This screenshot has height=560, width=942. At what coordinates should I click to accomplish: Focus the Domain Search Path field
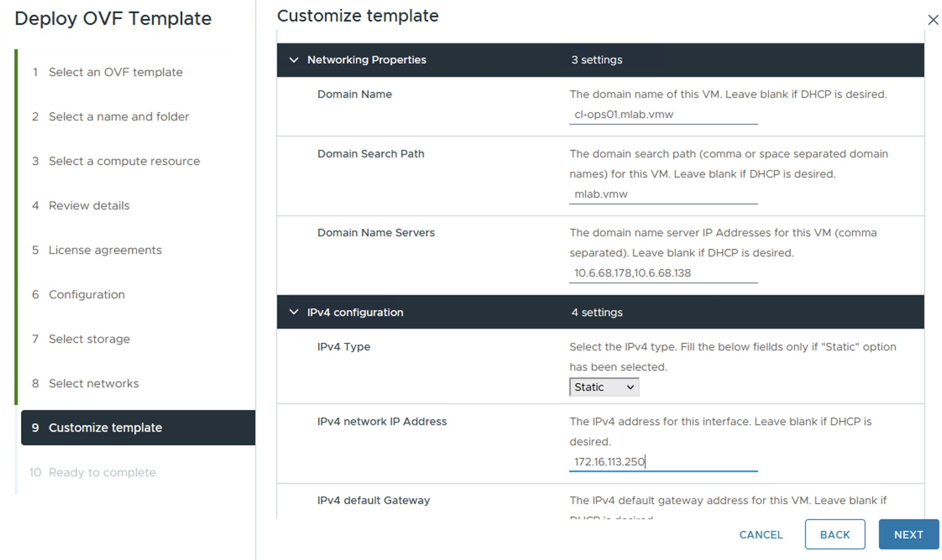point(663,194)
